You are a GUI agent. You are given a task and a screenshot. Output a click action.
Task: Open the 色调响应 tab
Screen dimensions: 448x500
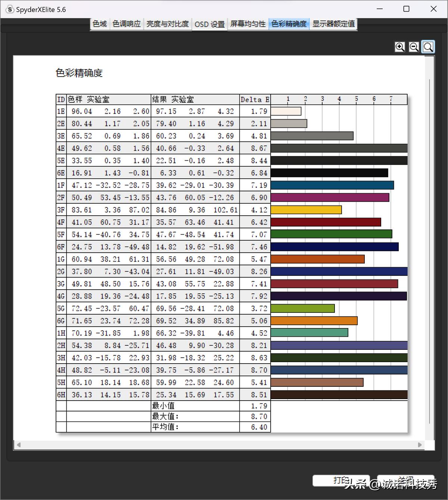(x=127, y=24)
